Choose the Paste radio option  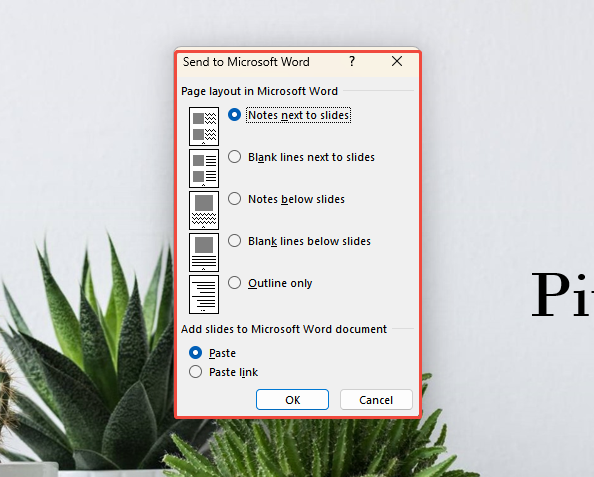pos(195,353)
